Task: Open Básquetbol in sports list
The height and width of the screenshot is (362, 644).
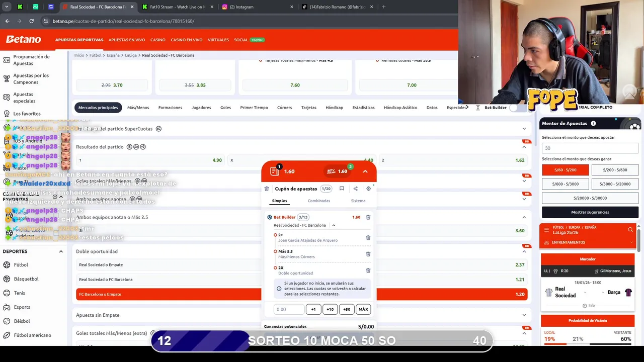Action: 26,279
